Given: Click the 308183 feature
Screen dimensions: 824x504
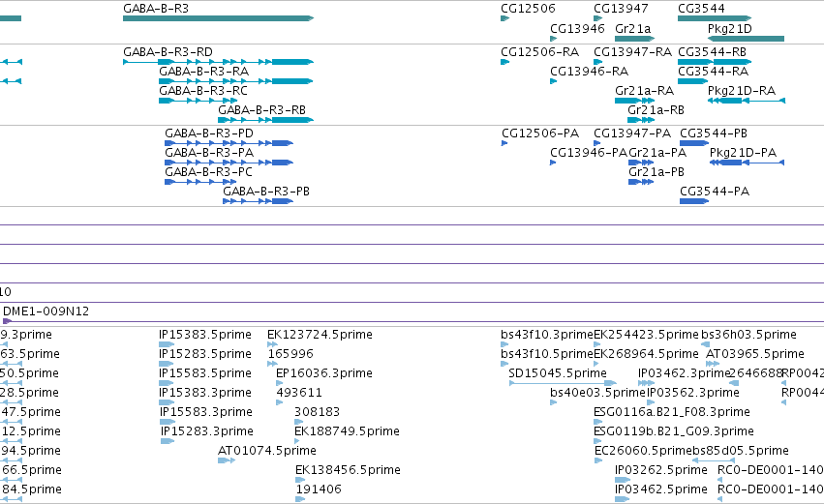Looking at the screenshot, I should [x=299, y=422].
